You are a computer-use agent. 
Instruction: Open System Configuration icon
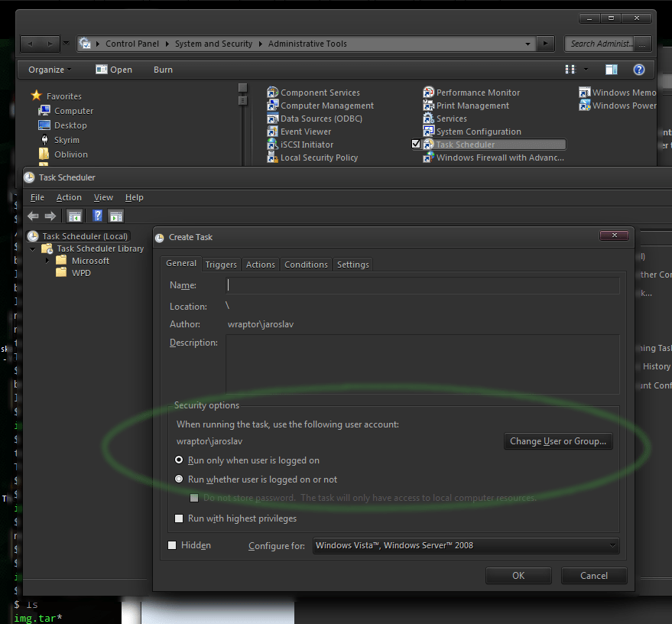(429, 131)
